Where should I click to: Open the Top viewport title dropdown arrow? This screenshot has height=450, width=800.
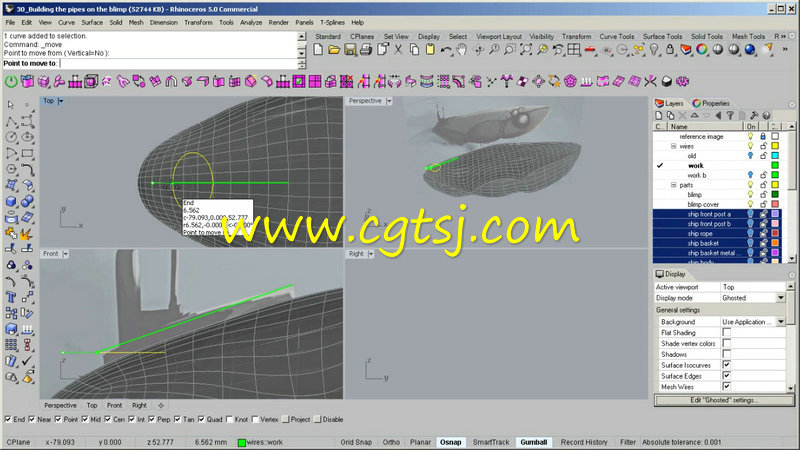(x=61, y=101)
